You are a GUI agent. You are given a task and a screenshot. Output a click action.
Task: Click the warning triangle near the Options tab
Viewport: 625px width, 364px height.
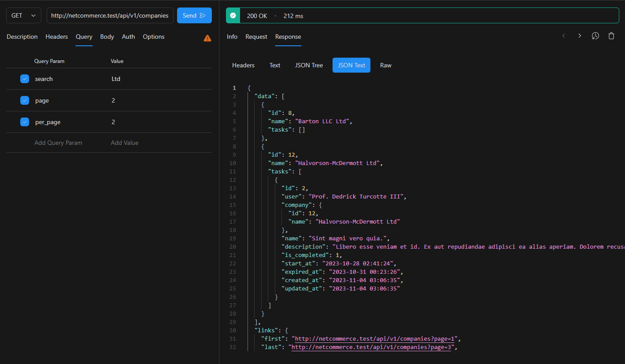coord(207,38)
